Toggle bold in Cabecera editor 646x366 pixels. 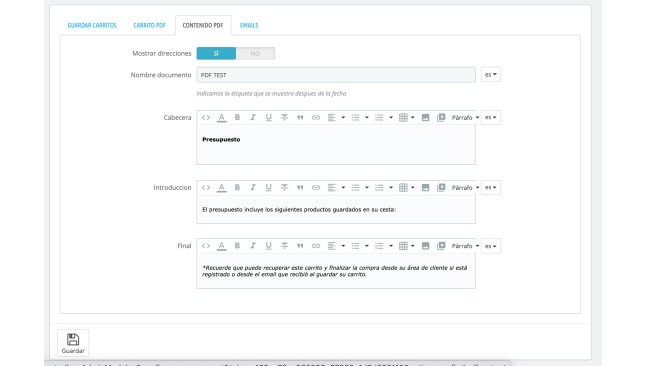pos(237,117)
